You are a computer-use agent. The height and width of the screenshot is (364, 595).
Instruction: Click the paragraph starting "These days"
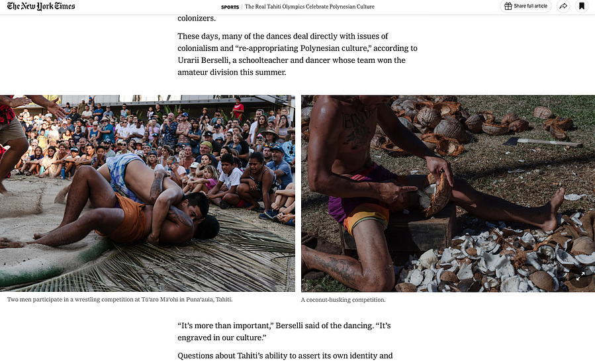pyautogui.click(x=298, y=54)
